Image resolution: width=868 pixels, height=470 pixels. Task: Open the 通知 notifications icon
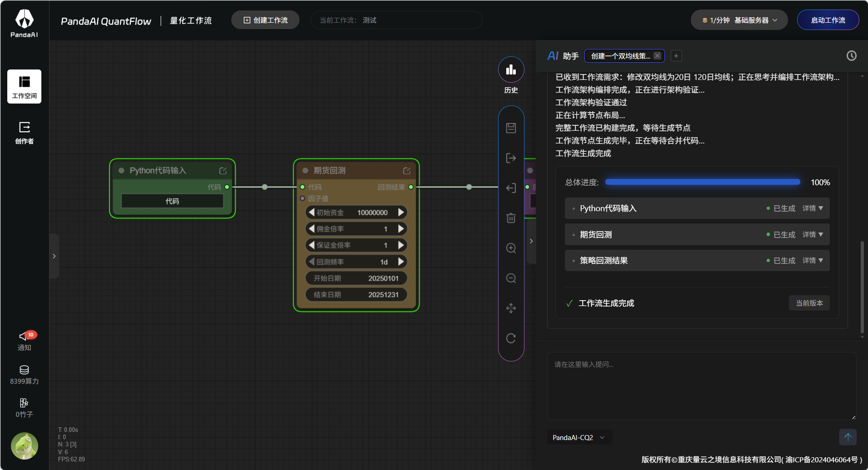(x=24, y=341)
